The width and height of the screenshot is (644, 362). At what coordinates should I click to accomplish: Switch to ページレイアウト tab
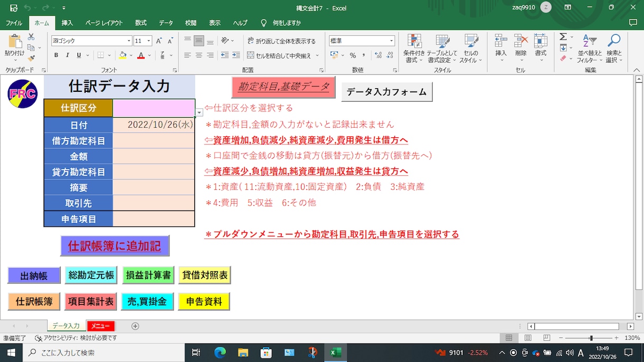[104, 23]
